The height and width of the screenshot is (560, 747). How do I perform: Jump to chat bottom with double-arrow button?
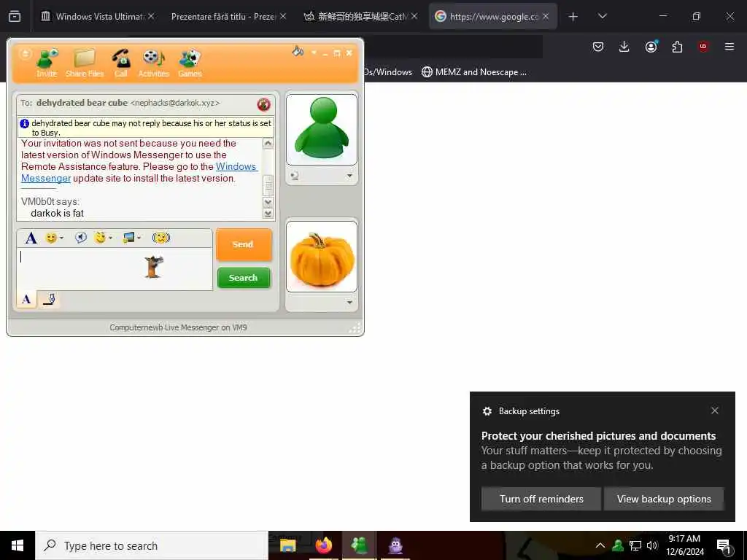coord(268,214)
